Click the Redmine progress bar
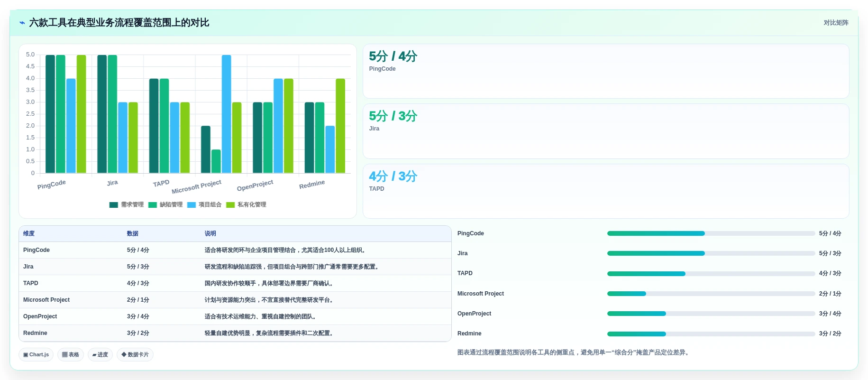Screen dimensions: 868x380 click(x=711, y=334)
